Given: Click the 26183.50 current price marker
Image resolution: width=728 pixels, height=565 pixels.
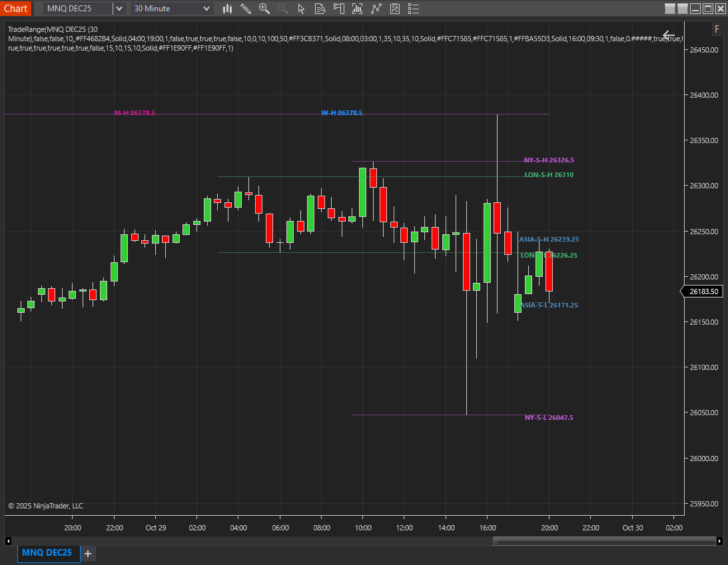Looking at the screenshot, I should tap(703, 291).
